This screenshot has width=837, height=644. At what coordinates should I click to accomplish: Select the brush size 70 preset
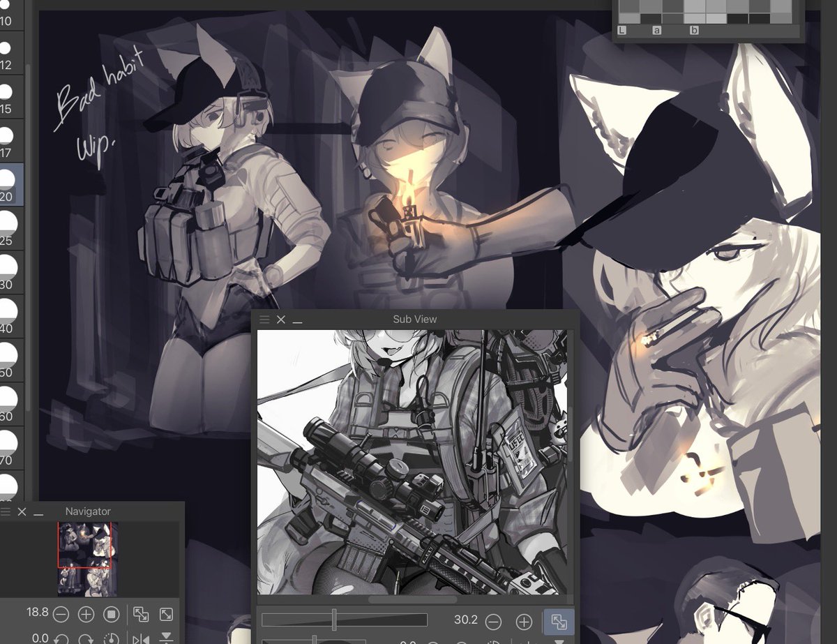click(x=10, y=449)
